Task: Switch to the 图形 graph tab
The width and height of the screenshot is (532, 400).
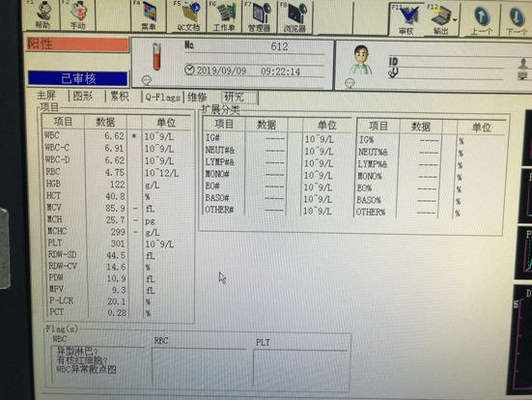Action: [x=83, y=97]
